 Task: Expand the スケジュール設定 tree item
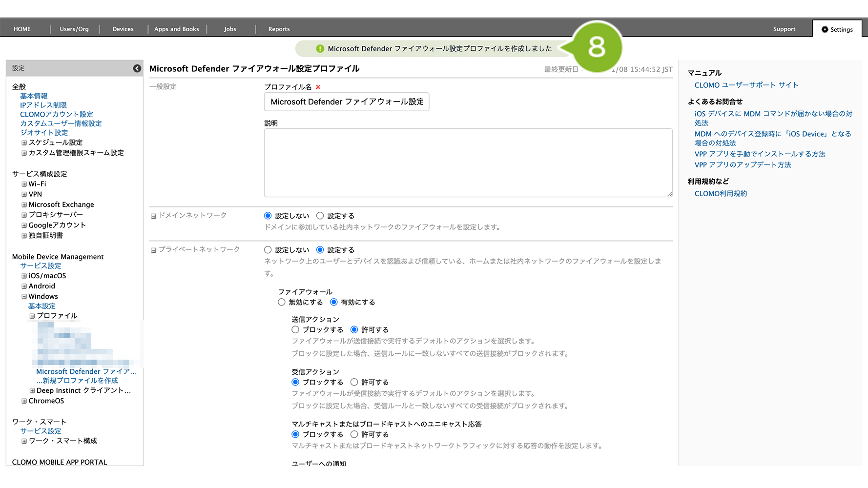click(x=24, y=143)
